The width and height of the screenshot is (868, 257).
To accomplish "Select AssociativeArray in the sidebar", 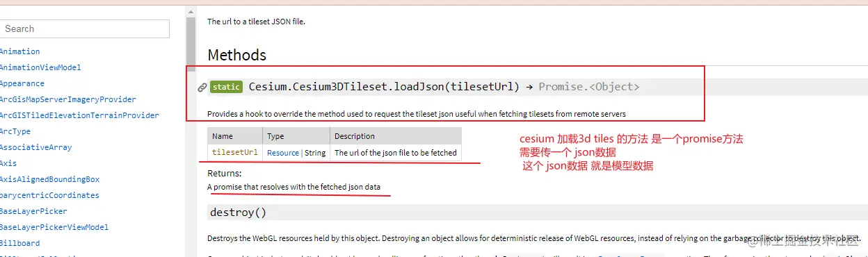I will [x=36, y=147].
